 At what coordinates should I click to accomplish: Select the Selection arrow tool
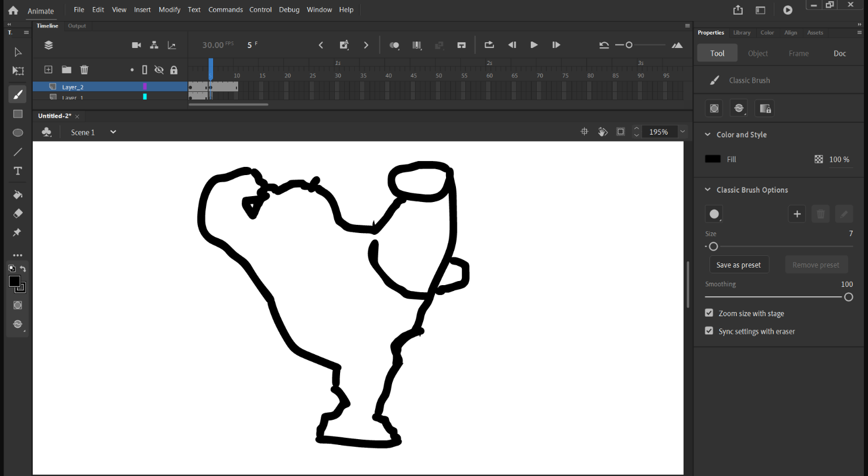[18, 52]
